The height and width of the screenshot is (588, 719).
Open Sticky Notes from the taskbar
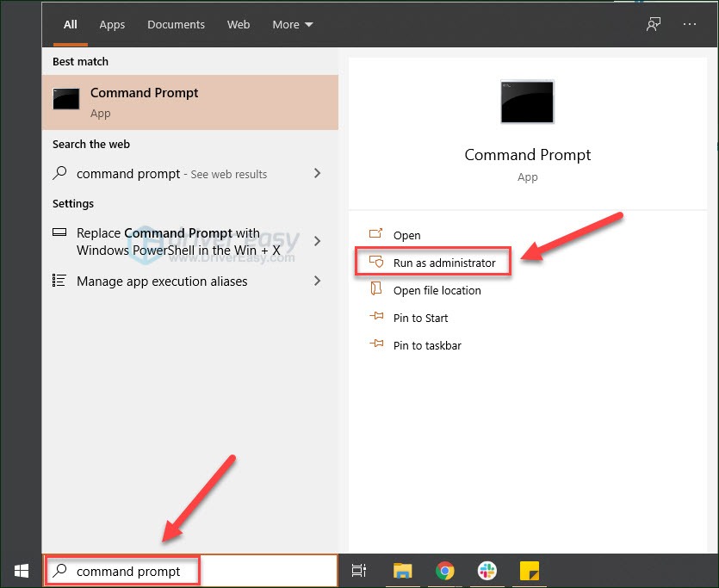pos(529,571)
